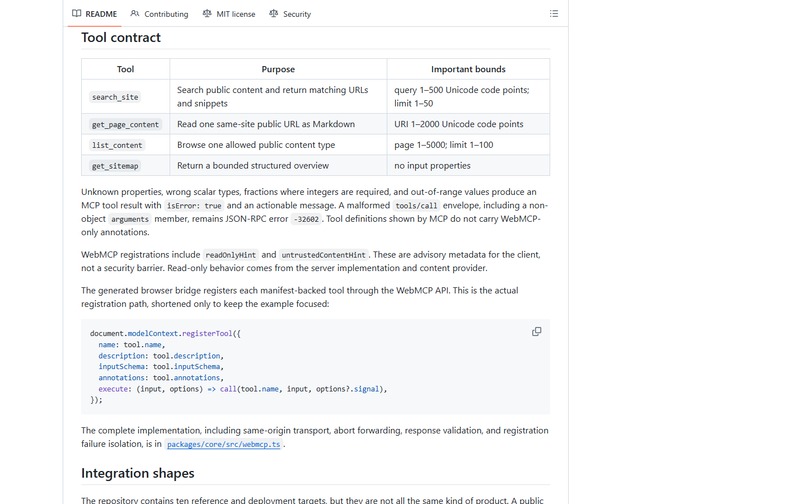Click the 'tools/call' inline code
Viewport: 806px width, 504px height.
416,206
